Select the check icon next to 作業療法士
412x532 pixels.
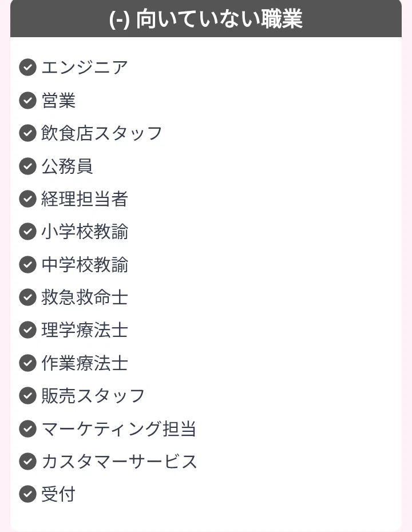tap(28, 363)
